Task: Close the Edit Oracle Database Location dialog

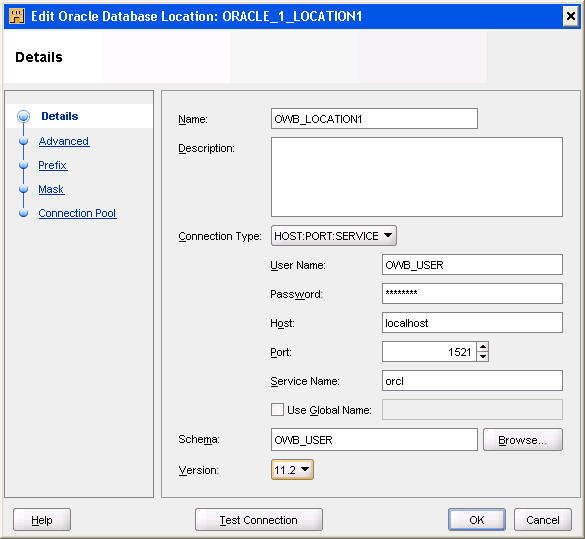Action: (x=570, y=16)
